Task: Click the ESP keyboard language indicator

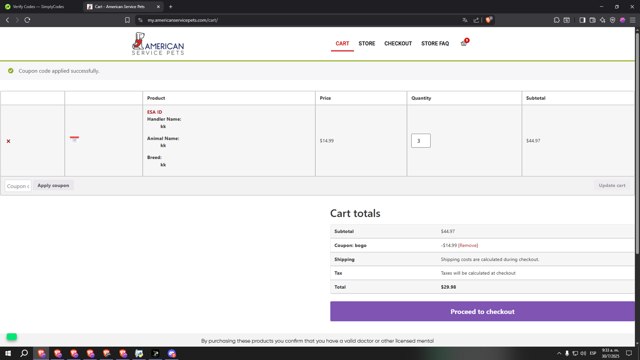Action: [593, 353]
